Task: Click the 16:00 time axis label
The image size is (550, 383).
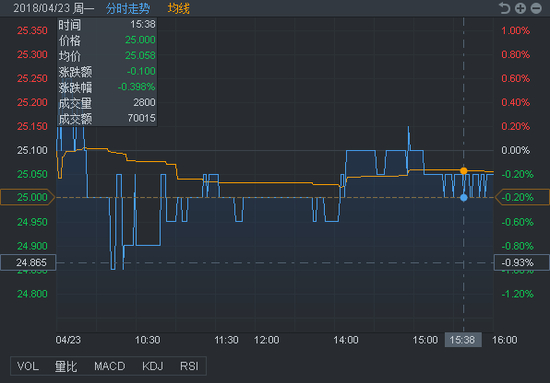Action: pos(505,340)
